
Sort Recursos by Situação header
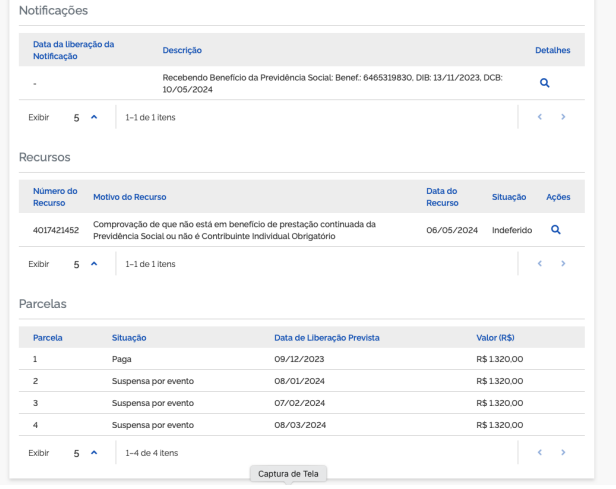509,197
